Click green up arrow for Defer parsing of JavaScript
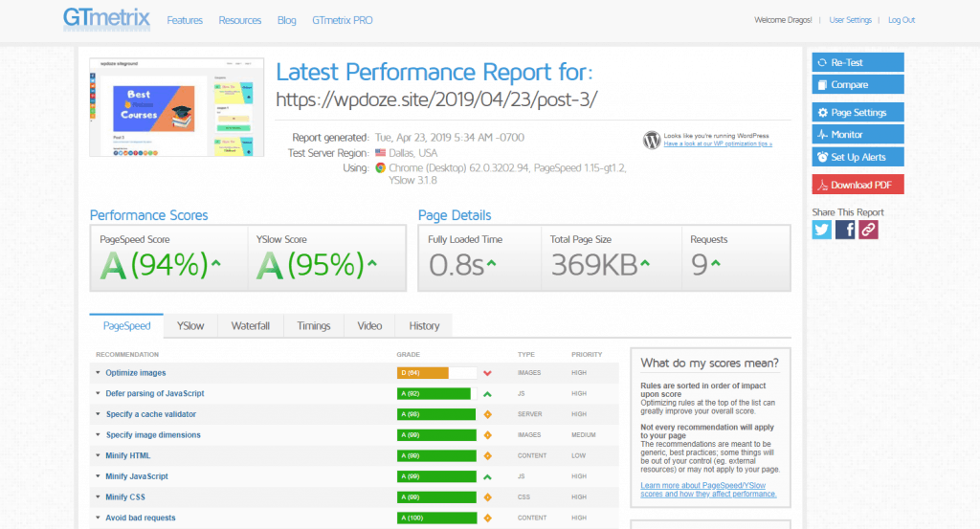The image size is (980, 529). click(x=487, y=394)
